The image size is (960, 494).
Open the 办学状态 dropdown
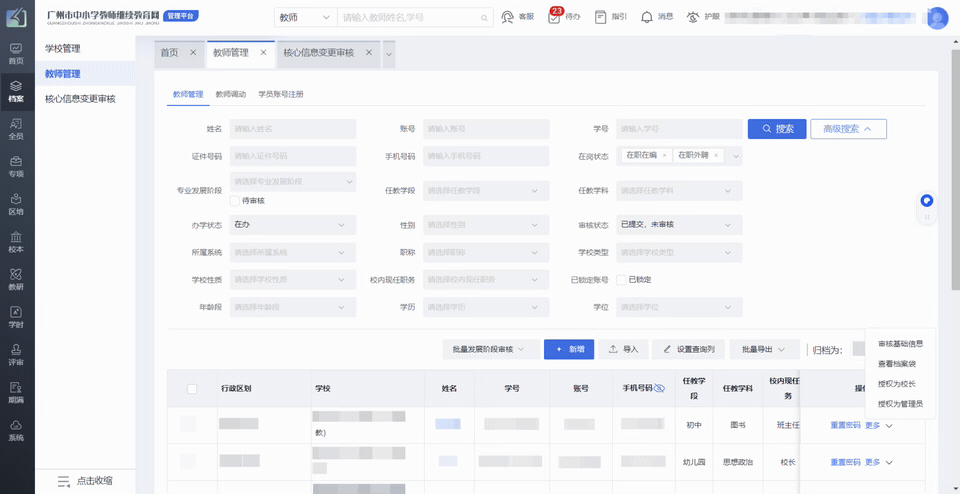[x=293, y=225]
